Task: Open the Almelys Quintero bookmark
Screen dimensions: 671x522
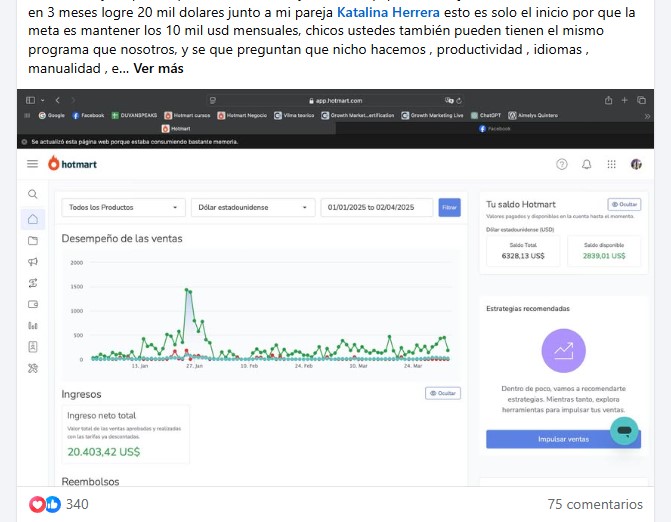Action: (533, 115)
